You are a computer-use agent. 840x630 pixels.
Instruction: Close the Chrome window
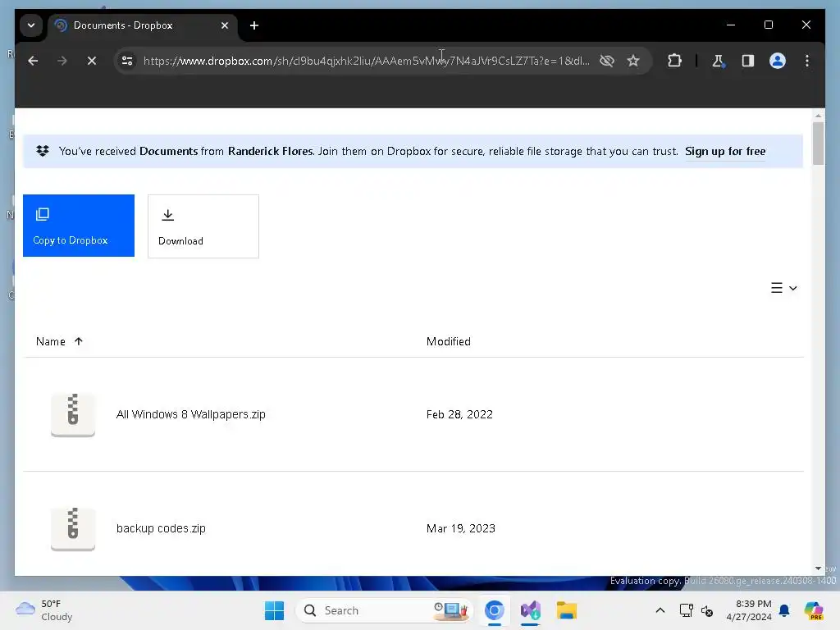806,25
